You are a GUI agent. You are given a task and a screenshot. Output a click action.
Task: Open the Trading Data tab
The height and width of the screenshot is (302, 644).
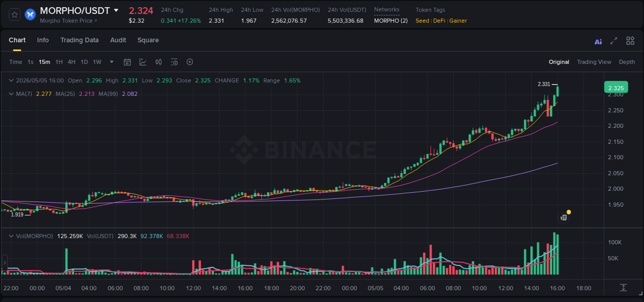[79, 40]
